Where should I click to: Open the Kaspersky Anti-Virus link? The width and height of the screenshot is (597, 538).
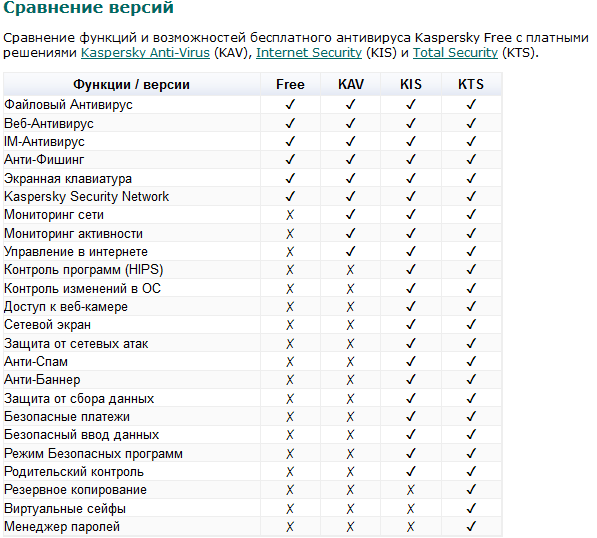tap(145, 53)
